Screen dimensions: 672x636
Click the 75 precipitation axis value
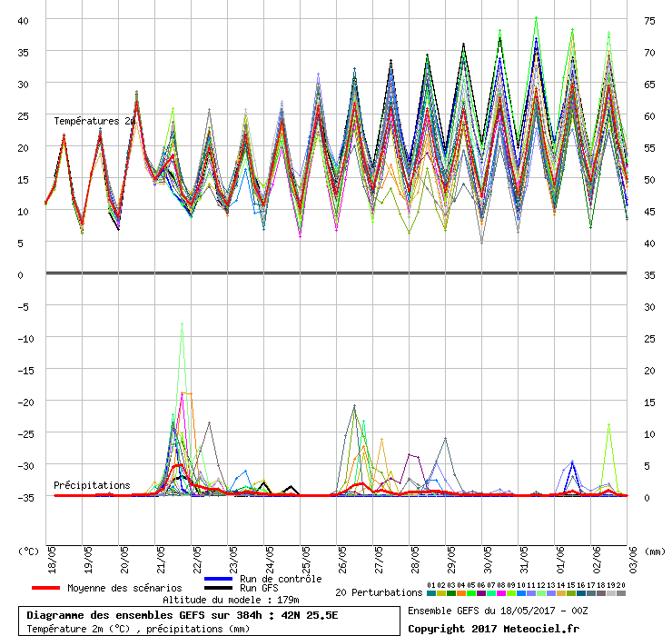pos(649,21)
